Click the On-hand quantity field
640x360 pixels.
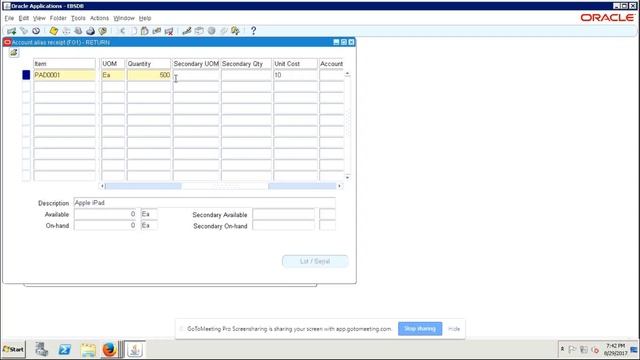pos(105,225)
